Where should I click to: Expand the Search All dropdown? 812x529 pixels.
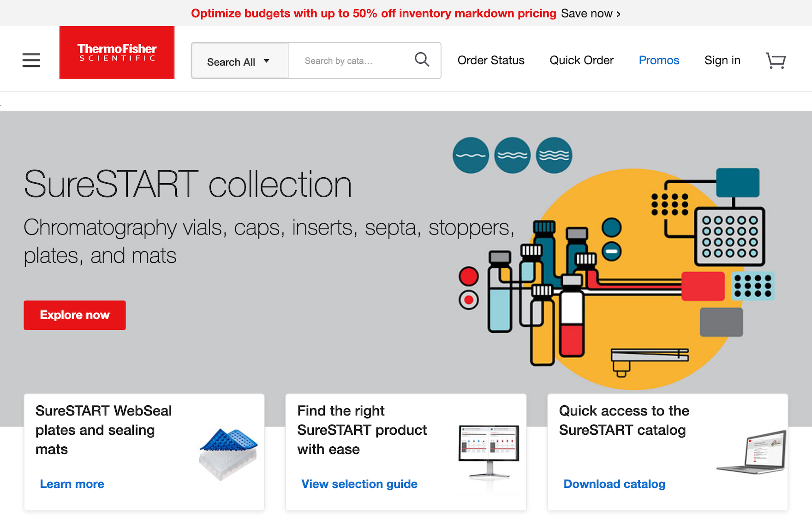240,61
